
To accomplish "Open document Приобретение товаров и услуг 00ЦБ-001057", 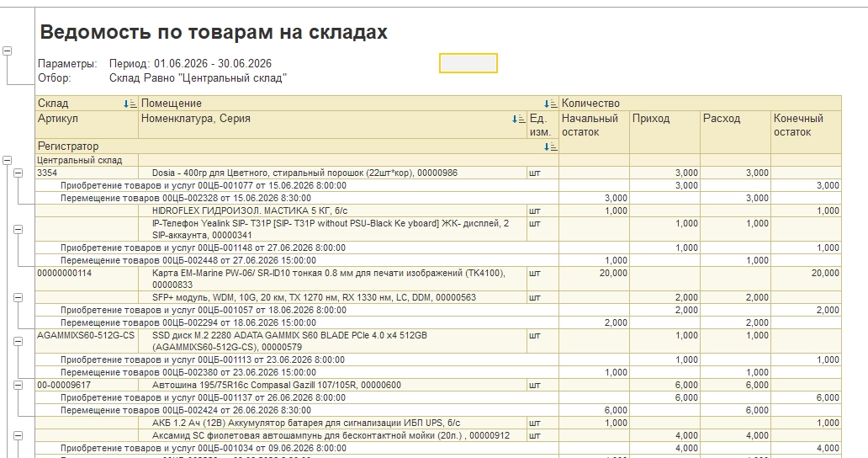I will (x=204, y=310).
